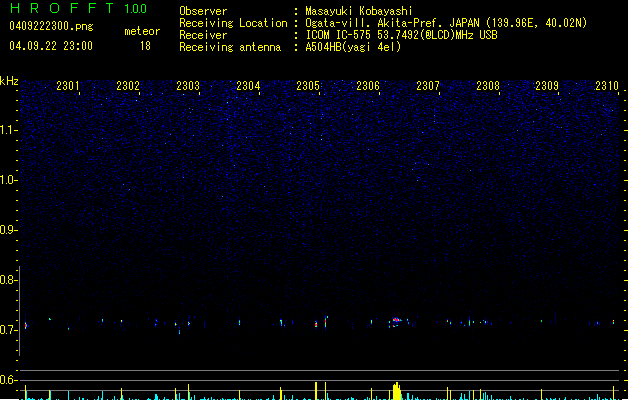Screen dimensions: 629x400
Task: Click the HROFFT 1.0.0 title text
Action: tap(78, 8)
